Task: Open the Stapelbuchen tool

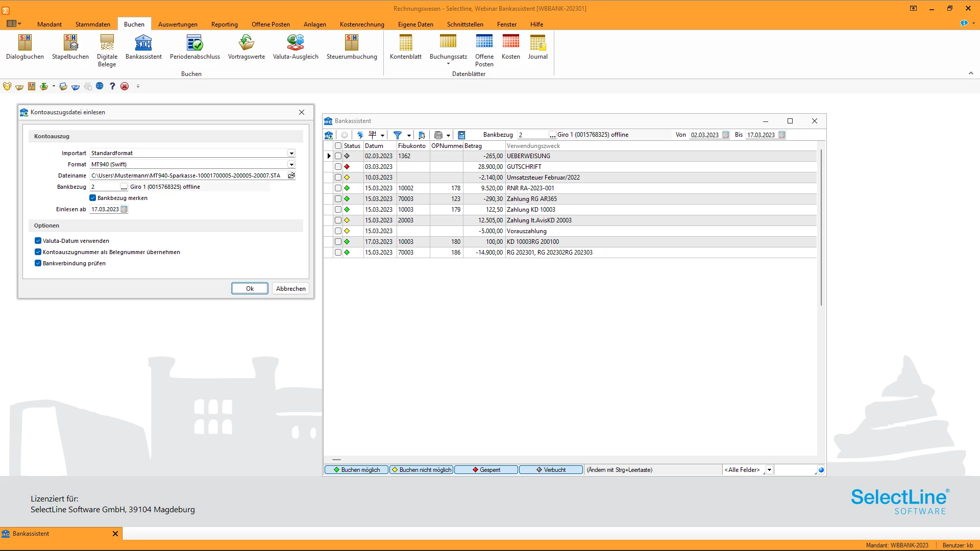Action: (70, 47)
